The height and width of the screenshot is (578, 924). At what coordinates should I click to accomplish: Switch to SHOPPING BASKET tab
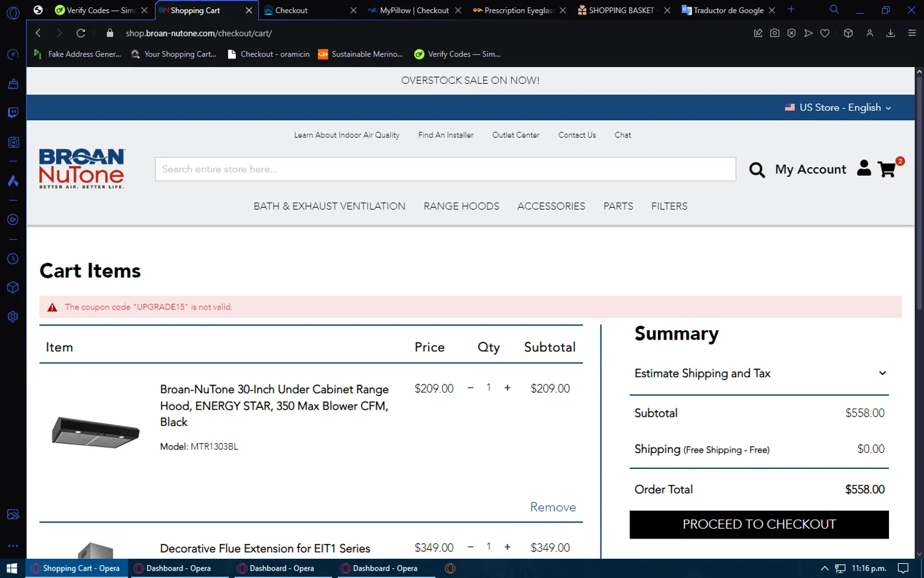coord(623,10)
